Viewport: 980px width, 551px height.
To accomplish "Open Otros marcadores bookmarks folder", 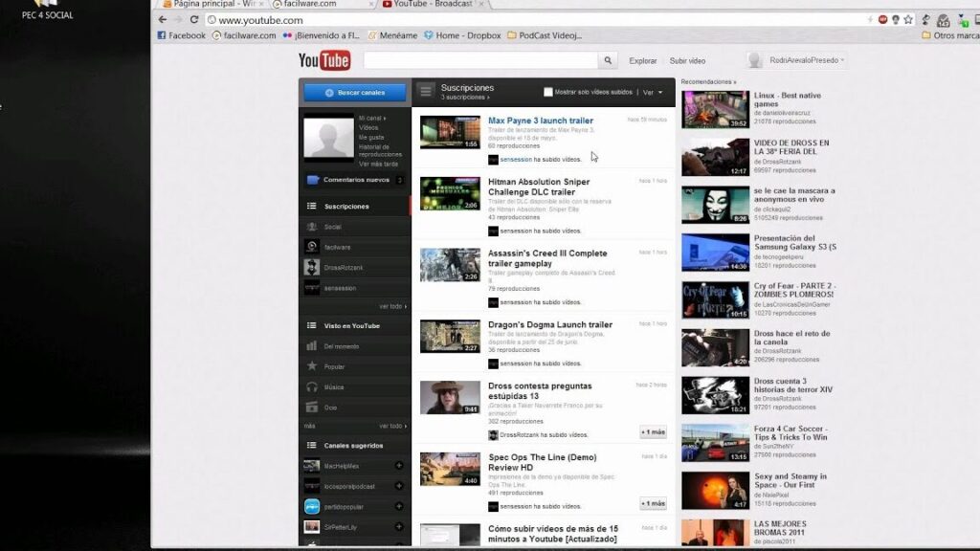I will tap(950, 35).
